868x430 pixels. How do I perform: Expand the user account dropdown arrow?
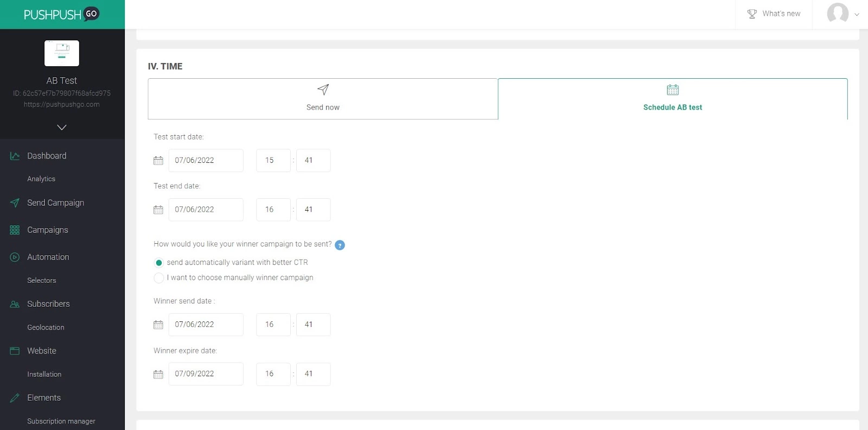857,15
